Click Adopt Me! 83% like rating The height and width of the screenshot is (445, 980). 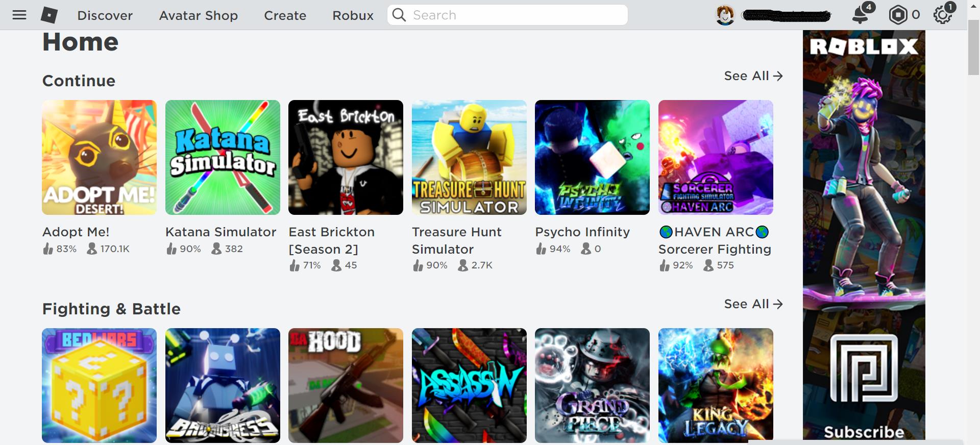60,249
